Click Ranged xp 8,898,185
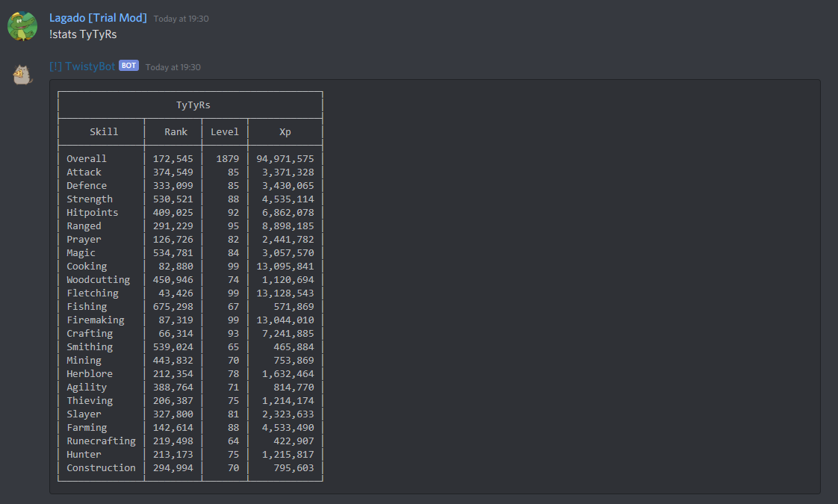Image resolution: width=838 pixels, height=504 pixels. pyautogui.click(x=288, y=225)
